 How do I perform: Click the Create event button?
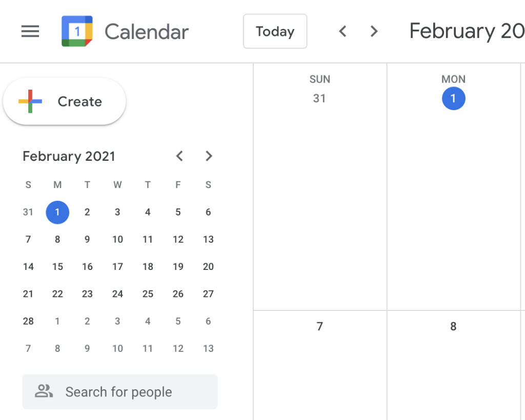click(x=65, y=101)
